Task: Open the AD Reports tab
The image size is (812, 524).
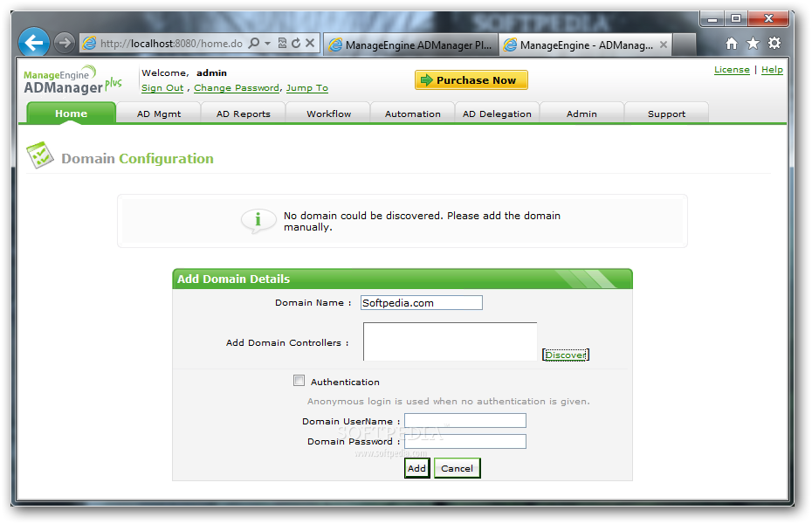Action: point(244,114)
